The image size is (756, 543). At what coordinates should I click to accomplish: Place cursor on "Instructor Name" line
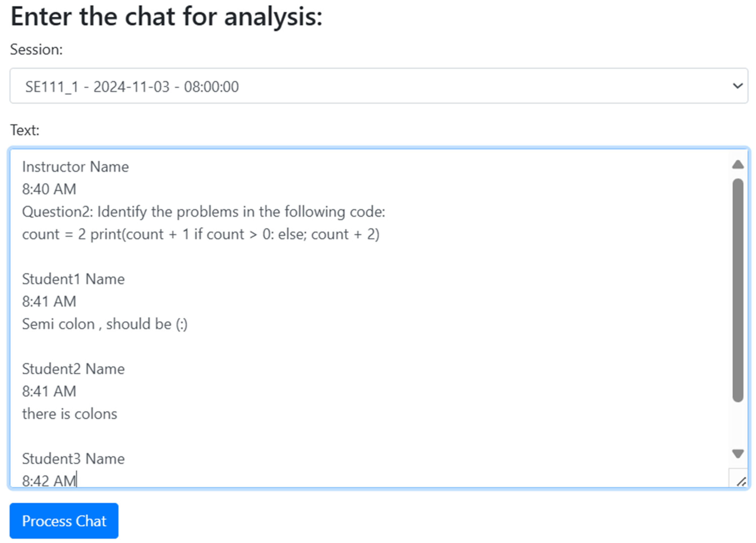75,167
